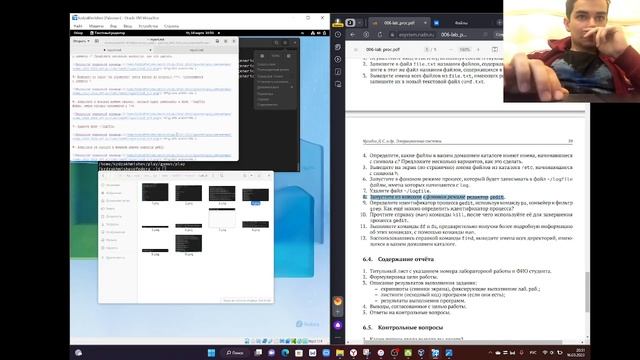Click the Обзор activities button in Fedora
The height and width of the screenshot is (360, 640).
[78, 33]
